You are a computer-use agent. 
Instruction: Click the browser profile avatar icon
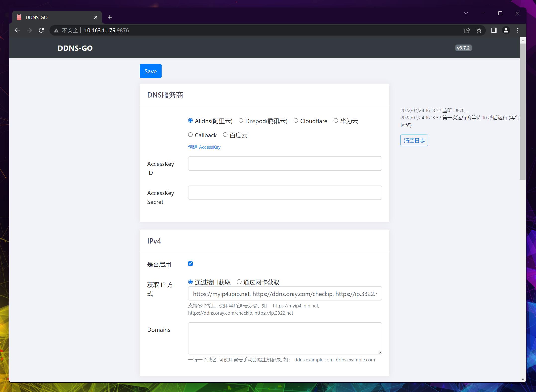506,30
